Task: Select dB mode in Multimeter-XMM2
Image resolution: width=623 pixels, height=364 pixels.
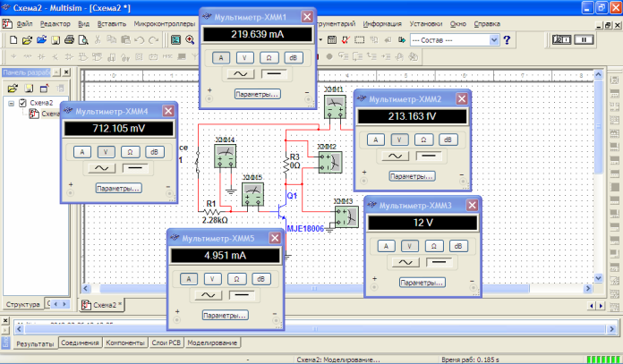Action: pyautogui.click(x=448, y=140)
